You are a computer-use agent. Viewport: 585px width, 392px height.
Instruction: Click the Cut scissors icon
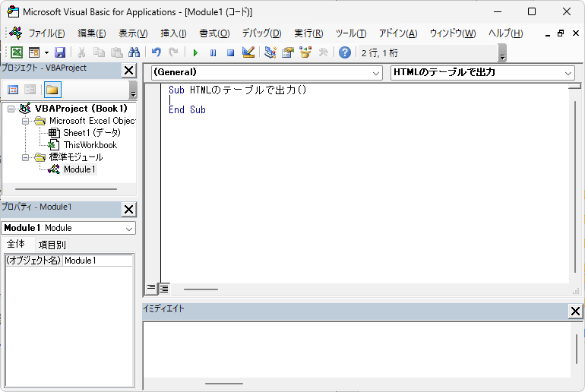pyautogui.click(x=81, y=52)
